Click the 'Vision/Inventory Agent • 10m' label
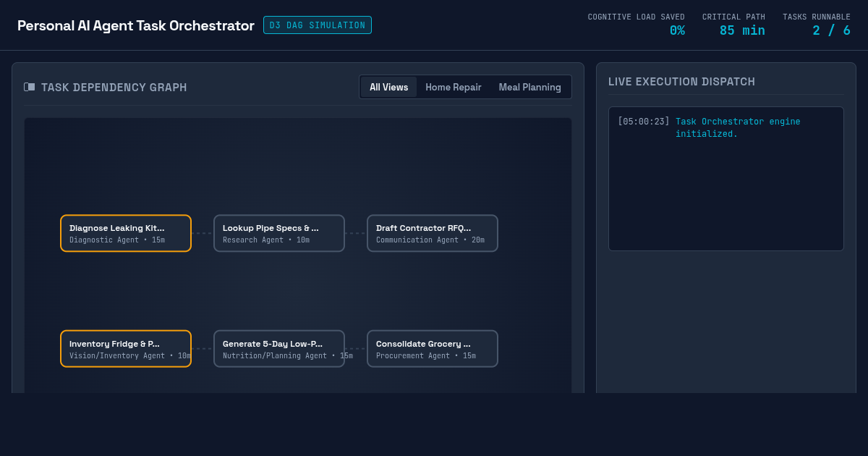 pos(130,355)
